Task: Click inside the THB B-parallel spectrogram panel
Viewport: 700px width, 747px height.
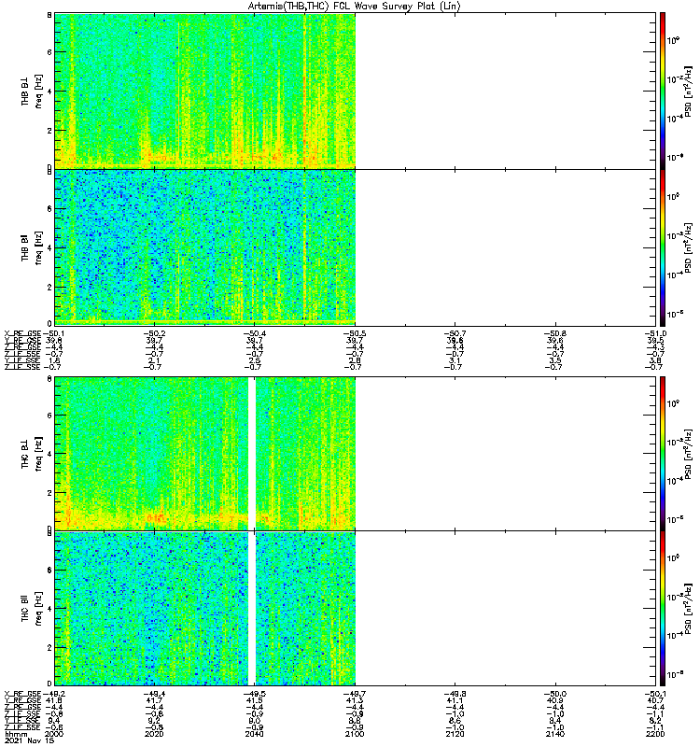Action: [356, 247]
